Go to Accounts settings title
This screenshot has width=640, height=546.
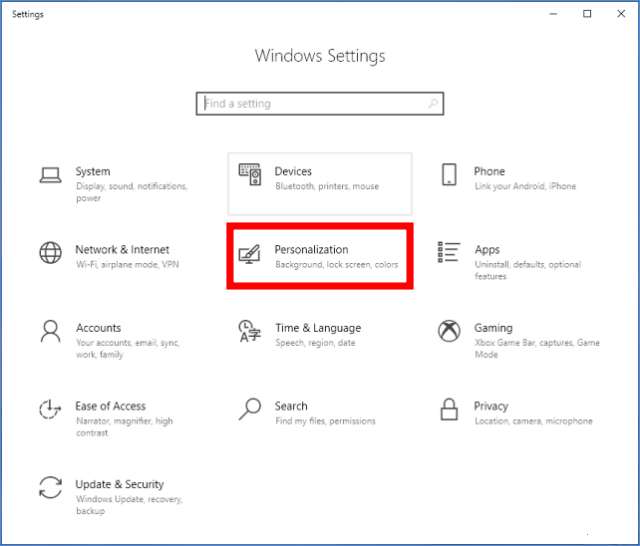[x=98, y=328]
